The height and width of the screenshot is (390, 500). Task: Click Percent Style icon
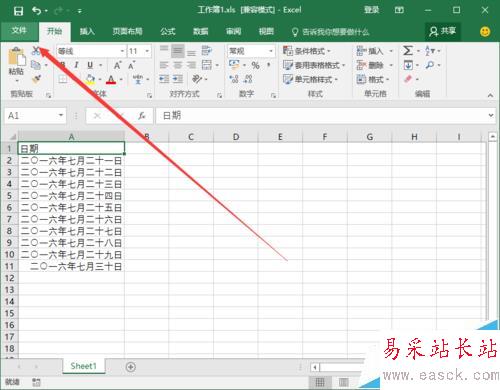point(255,65)
